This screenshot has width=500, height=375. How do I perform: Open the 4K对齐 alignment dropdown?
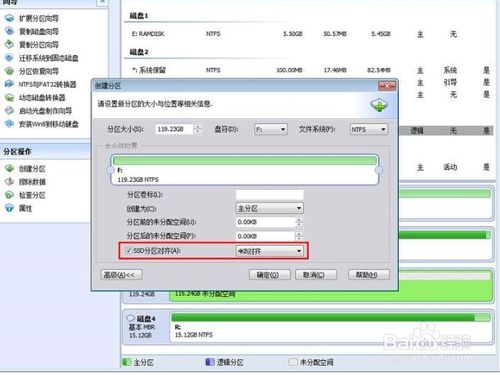[270, 251]
